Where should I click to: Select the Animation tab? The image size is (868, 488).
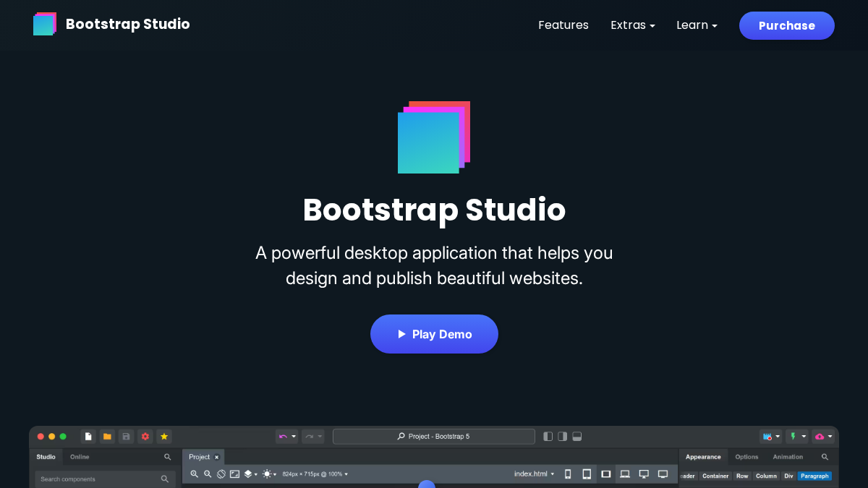788,457
